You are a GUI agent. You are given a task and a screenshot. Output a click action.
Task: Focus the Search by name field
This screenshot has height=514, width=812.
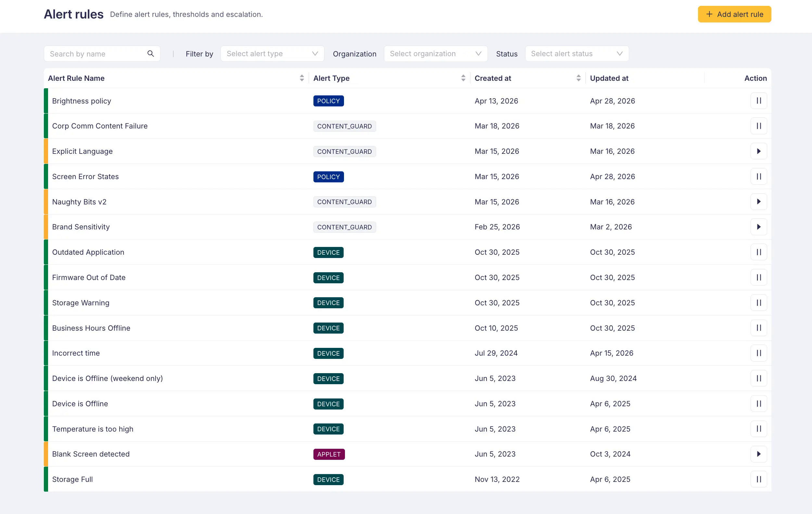pyautogui.click(x=102, y=54)
